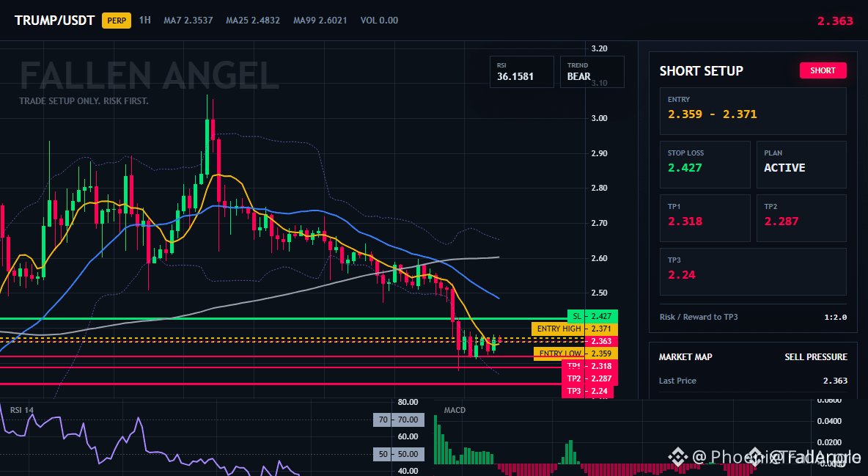Click the 1:2.0 ratio value
This screenshot has width=868, height=476.
point(836,317)
